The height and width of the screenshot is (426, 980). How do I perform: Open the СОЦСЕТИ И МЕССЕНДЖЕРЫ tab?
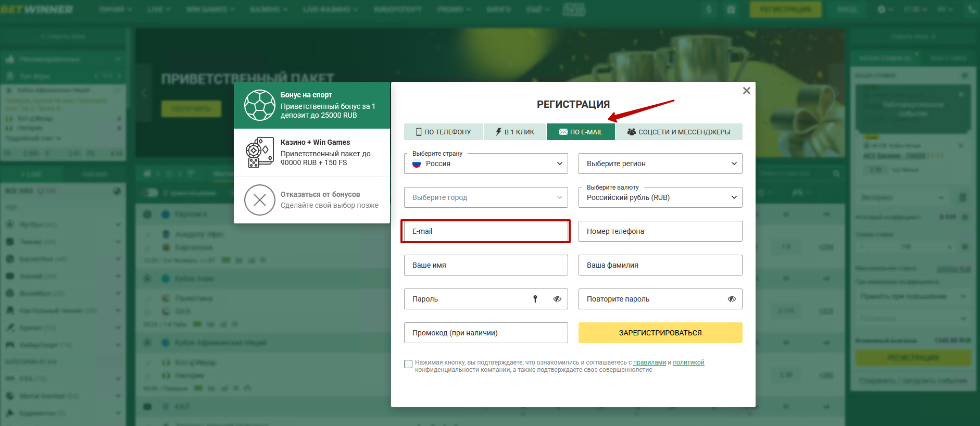[679, 132]
